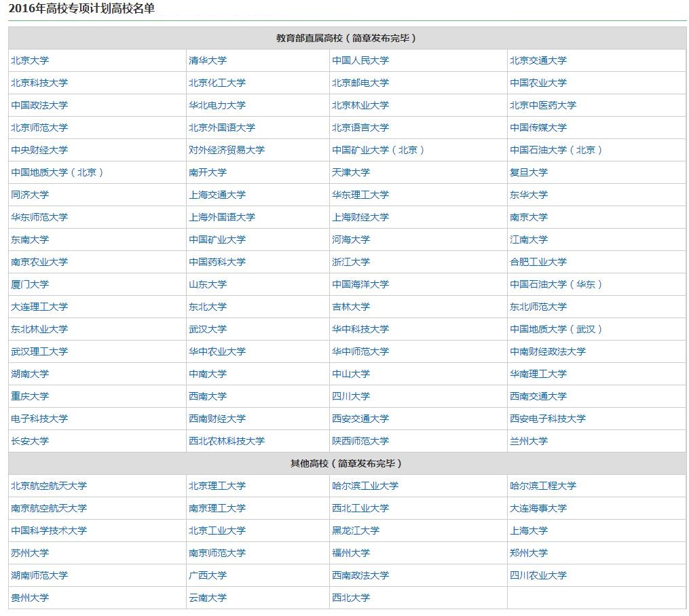Select 北京中医药大学 link

(543, 105)
